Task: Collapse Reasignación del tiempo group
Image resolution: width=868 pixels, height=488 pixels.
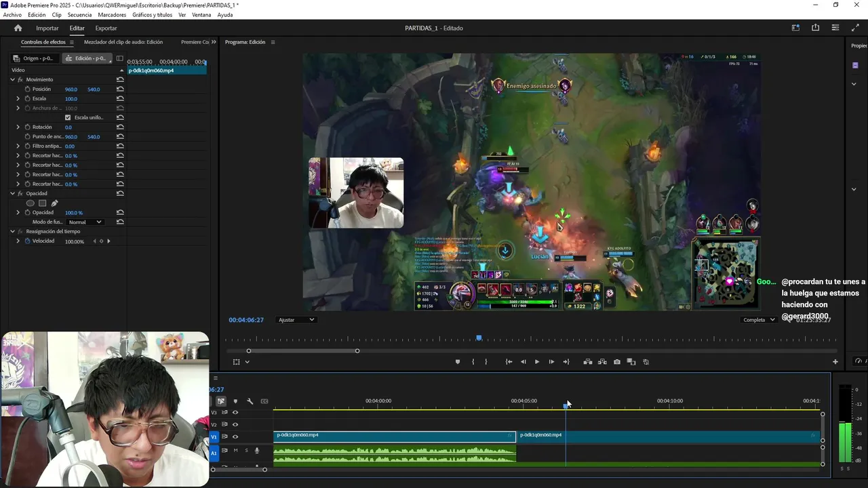Action: tap(12, 231)
